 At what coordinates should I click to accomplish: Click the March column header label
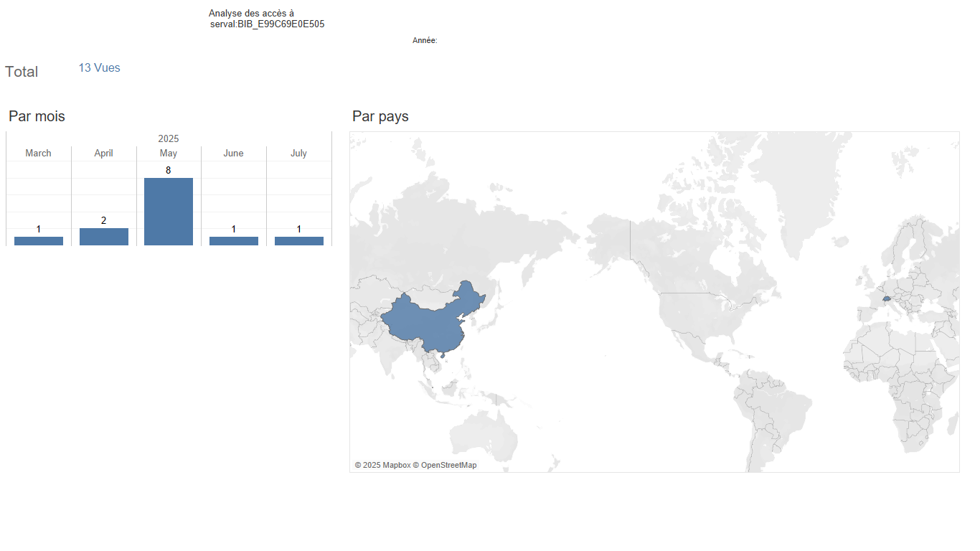pyautogui.click(x=39, y=154)
